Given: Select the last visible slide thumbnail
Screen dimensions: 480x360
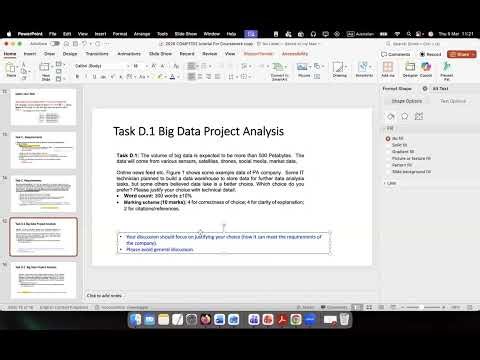Looking at the screenshot, I should pos(44,280).
